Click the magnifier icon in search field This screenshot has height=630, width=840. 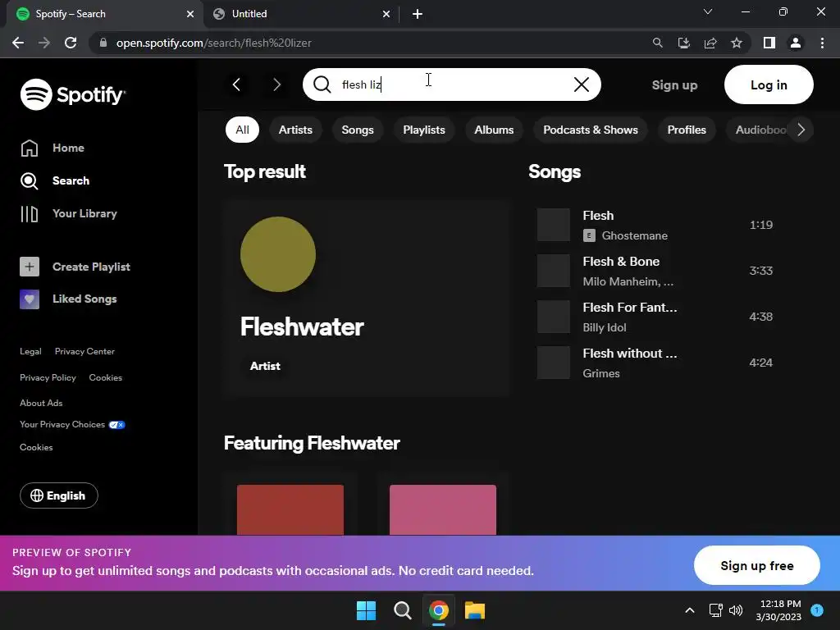pyautogui.click(x=322, y=84)
